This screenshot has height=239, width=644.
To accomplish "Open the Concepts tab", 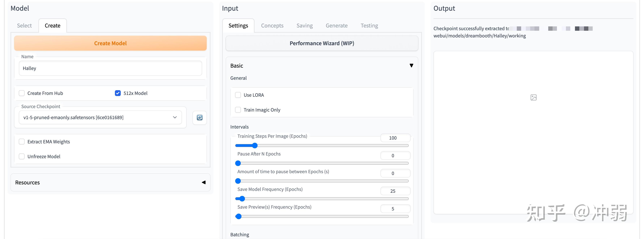I will click(x=272, y=25).
